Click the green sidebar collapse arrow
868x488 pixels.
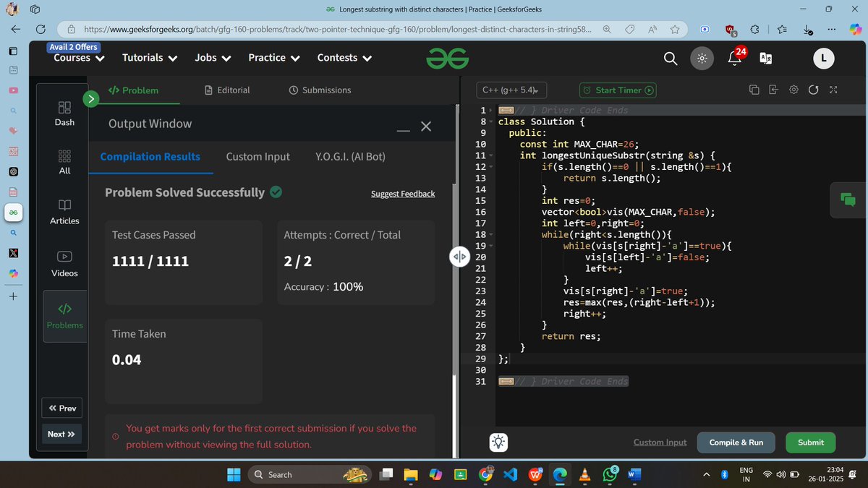[x=90, y=99]
